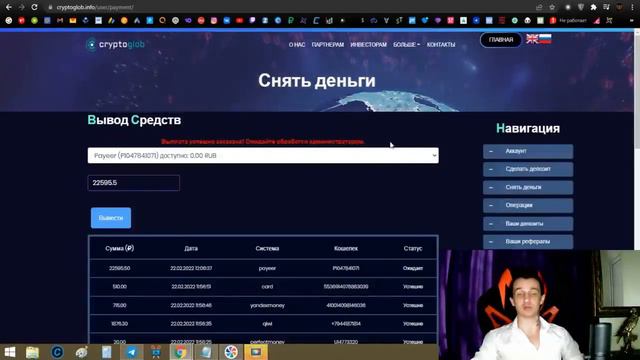Open the colorful pinwheel app on taskbar
The width and height of the screenshot is (640, 360).
click(231, 352)
